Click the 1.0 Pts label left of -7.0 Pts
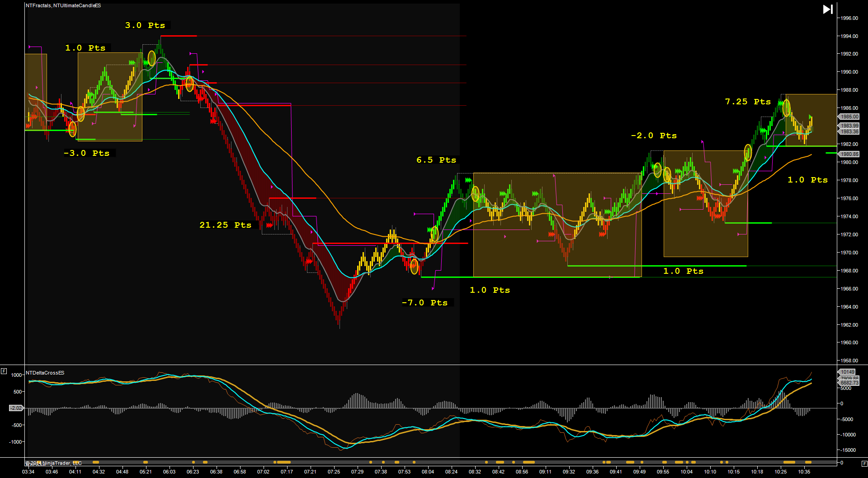Viewport: 868px width, 478px height. [x=490, y=290]
